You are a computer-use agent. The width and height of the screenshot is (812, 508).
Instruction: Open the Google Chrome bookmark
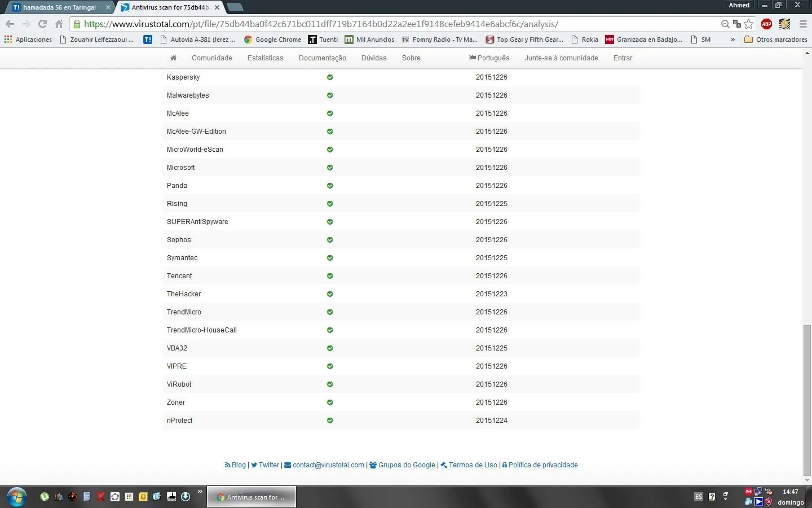(273, 40)
